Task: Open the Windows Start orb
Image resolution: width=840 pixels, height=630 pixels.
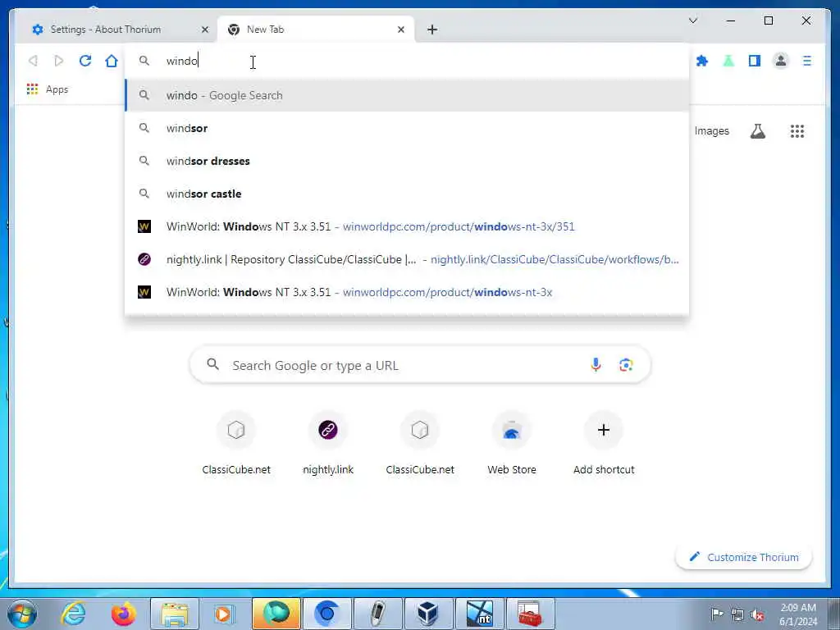Action: (22, 614)
